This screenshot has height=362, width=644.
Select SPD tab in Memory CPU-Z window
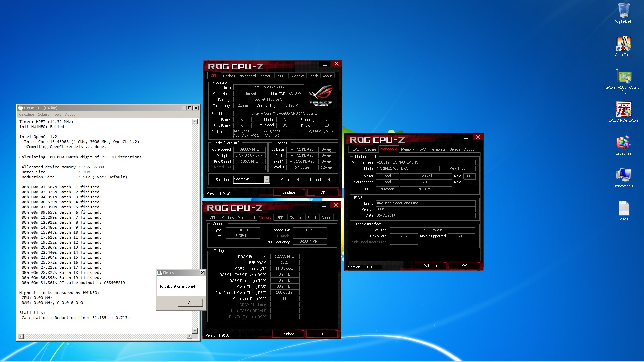click(x=280, y=218)
